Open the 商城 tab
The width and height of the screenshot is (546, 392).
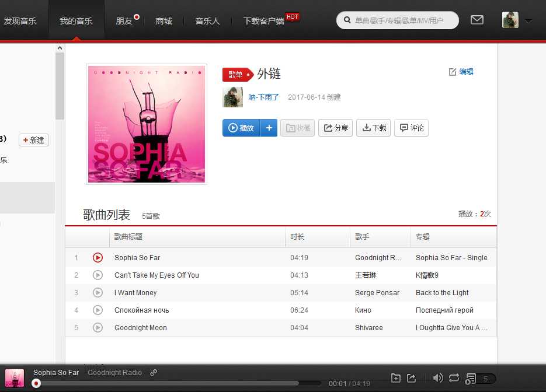pos(164,21)
